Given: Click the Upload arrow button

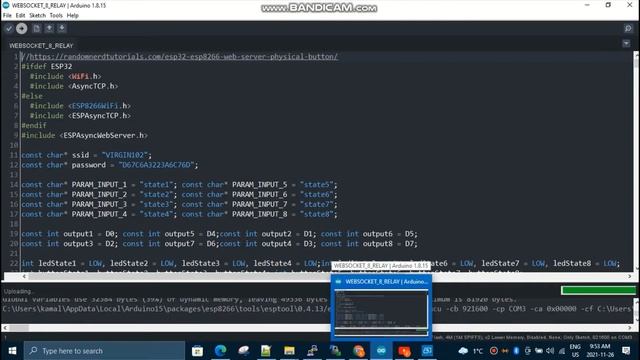Looking at the screenshot, I should [22, 29].
